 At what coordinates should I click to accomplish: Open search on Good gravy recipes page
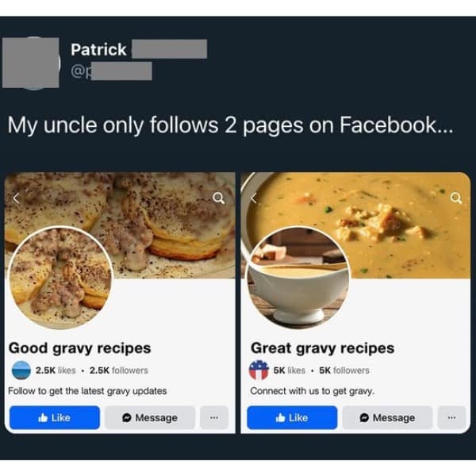coord(218,198)
